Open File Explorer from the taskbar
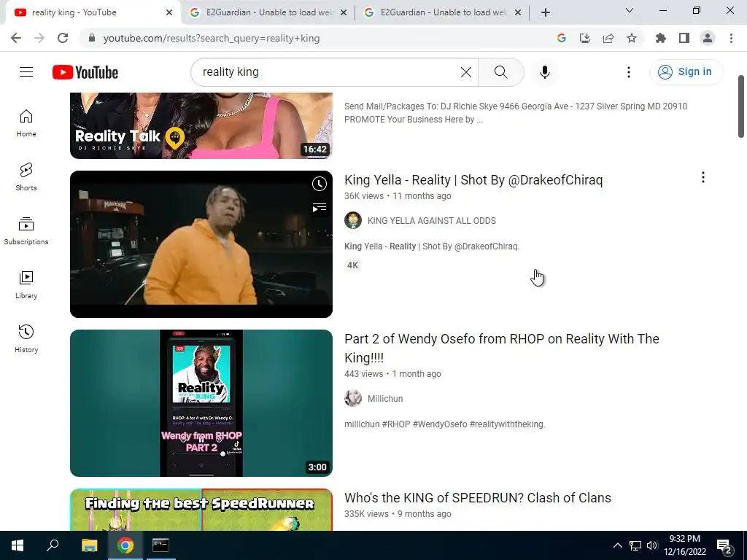Screen dimensions: 747x560 tap(89, 545)
